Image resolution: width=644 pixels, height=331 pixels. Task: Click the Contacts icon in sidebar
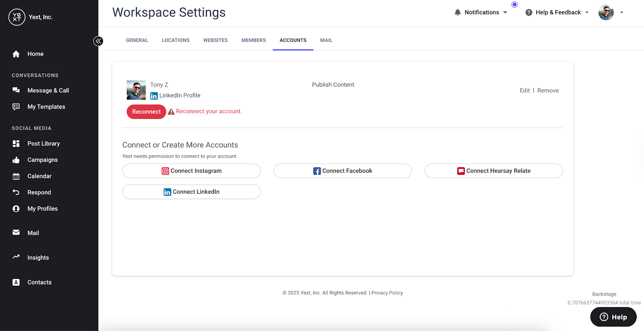click(16, 282)
